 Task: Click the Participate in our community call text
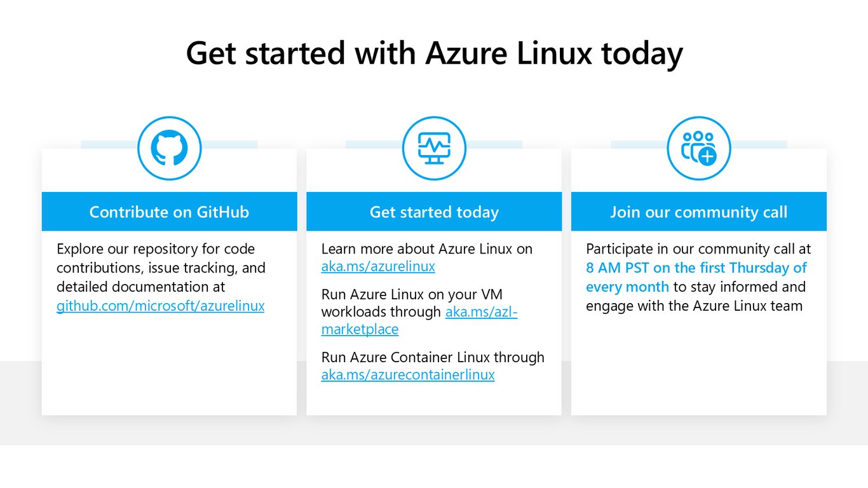(x=698, y=249)
